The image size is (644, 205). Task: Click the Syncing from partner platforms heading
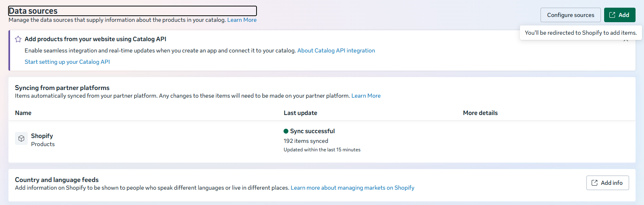tap(62, 88)
